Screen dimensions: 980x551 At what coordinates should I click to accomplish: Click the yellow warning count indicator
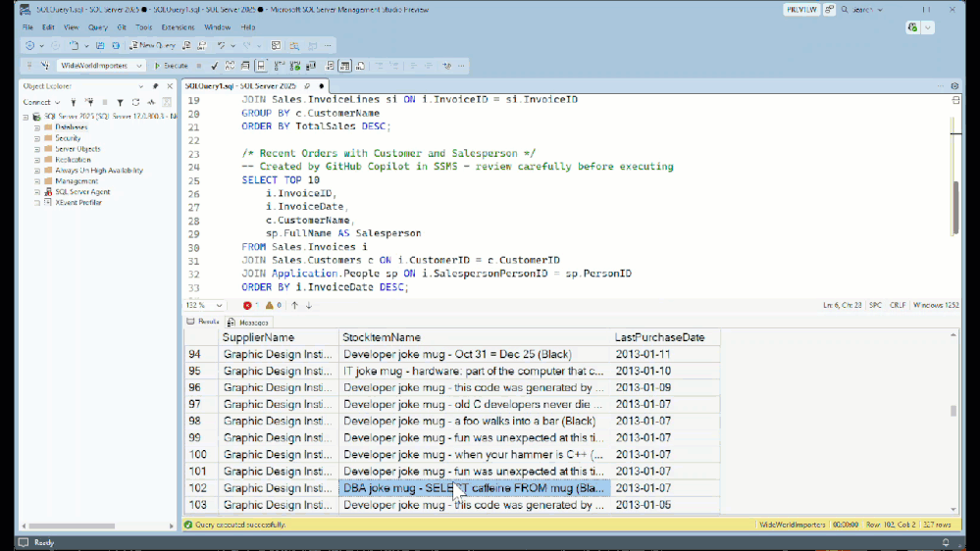273,305
